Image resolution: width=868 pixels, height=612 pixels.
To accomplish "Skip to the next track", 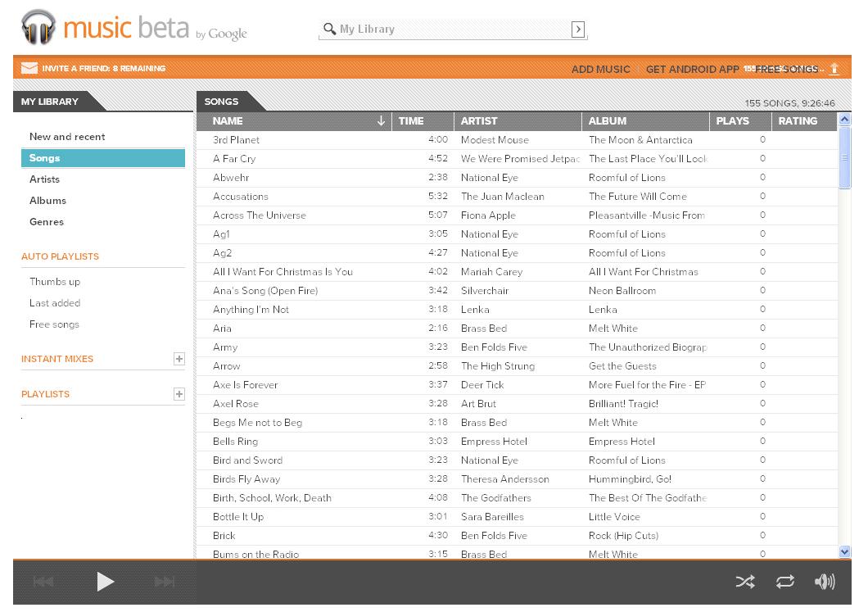I will pyautogui.click(x=165, y=582).
